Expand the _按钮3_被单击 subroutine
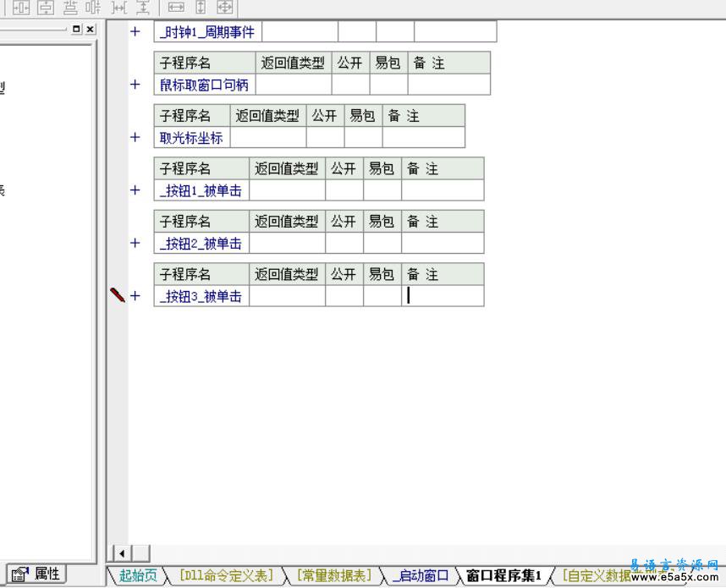 [135, 295]
